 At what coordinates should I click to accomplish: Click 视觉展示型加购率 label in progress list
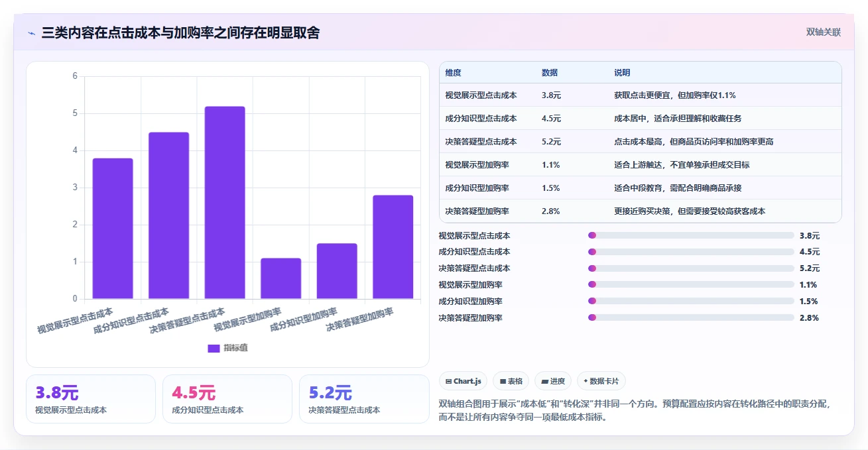(470, 285)
